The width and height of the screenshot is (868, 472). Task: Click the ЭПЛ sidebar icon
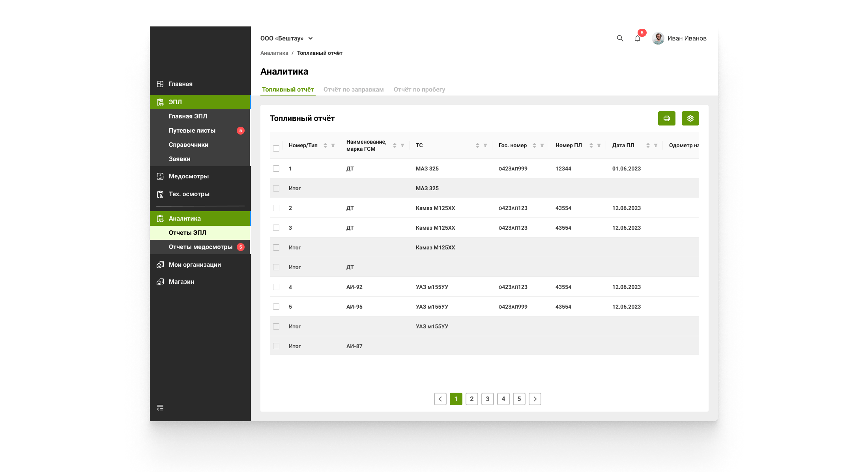tap(160, 102)
